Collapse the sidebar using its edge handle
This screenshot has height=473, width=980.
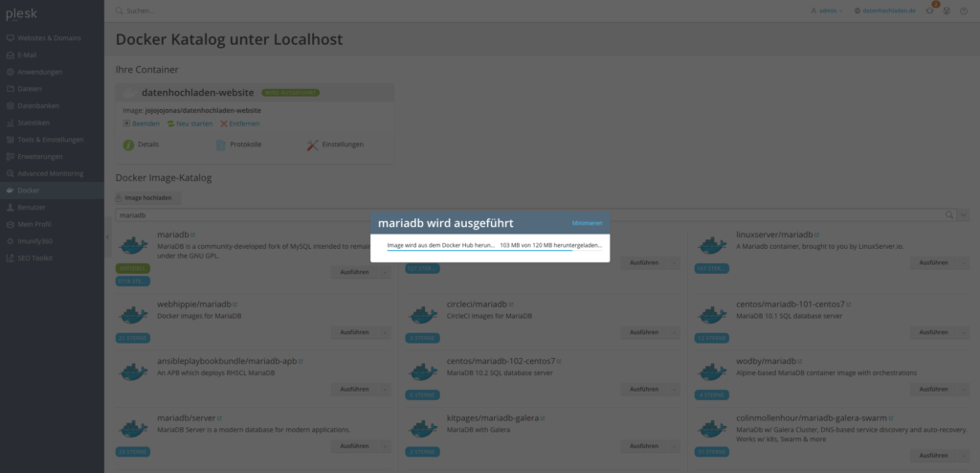pos(107,237)
